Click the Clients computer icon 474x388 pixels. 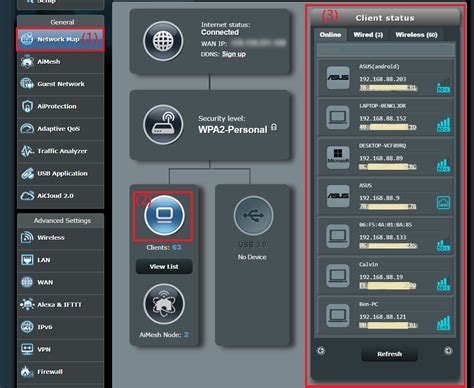pyautogui.click(x=164, y=215)
